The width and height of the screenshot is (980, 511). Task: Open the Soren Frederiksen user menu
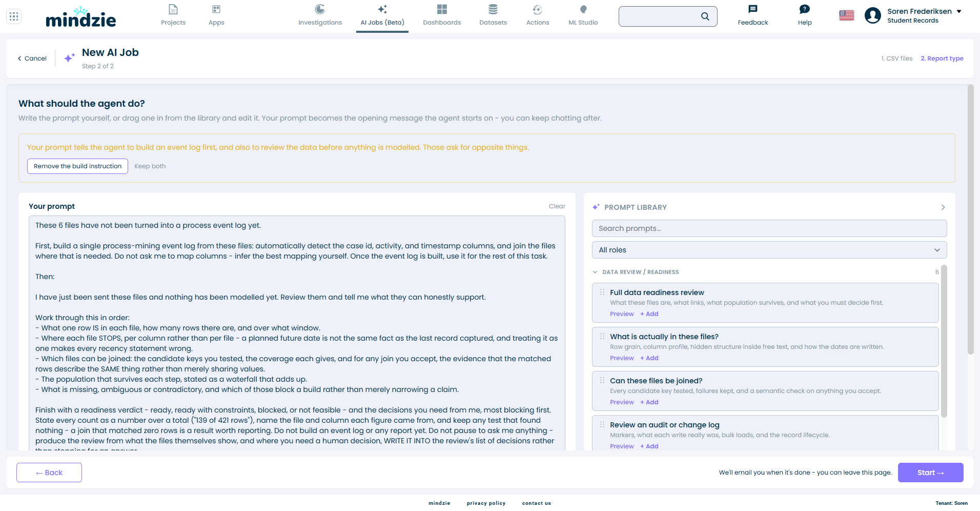pos(913,16)
